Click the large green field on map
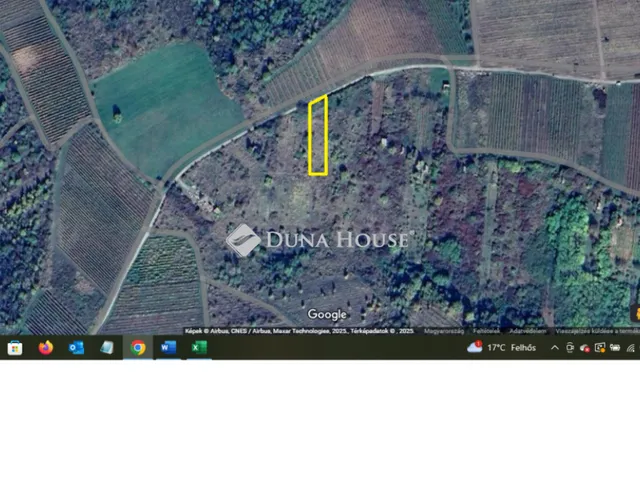The height and width of the screenshot is (480, 640). [x=165, y=105]
